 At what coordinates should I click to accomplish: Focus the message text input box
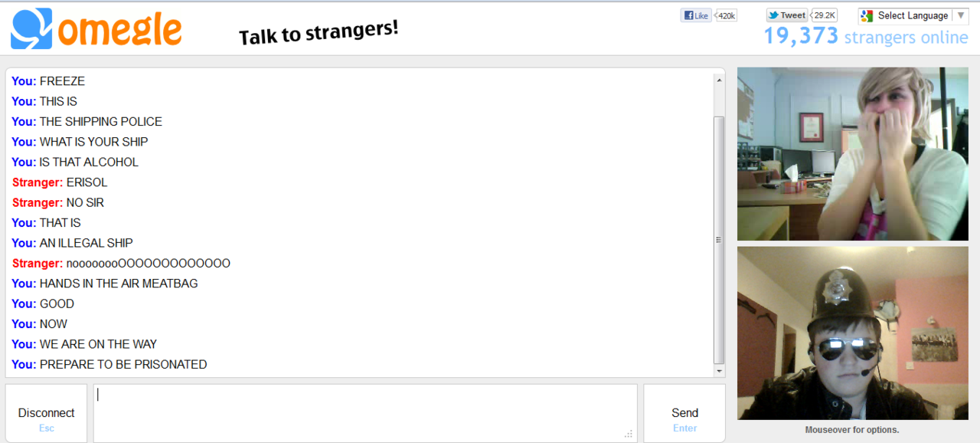point(365,413)
